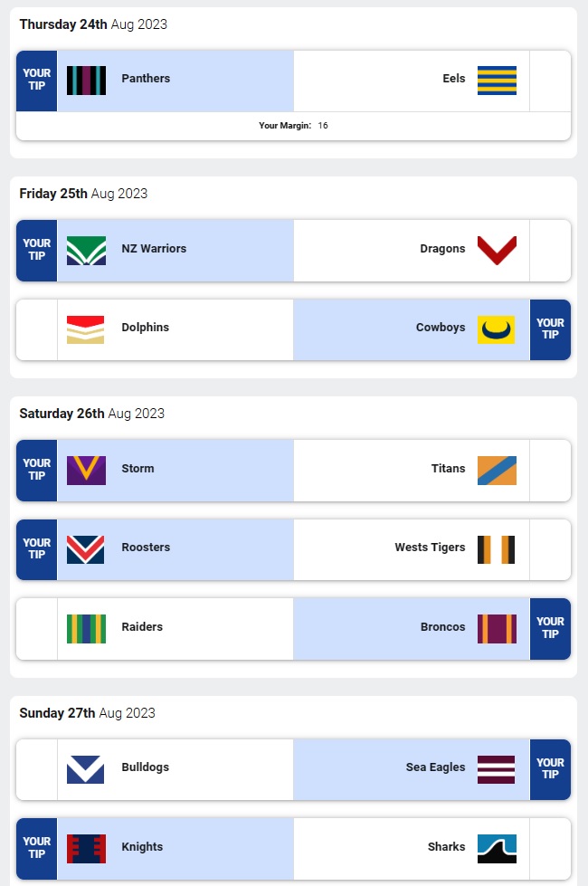Image resolution: width=588 pixels, height=886 pixels.
Task: Click the Storm purple logo
Action: point(86,470)
